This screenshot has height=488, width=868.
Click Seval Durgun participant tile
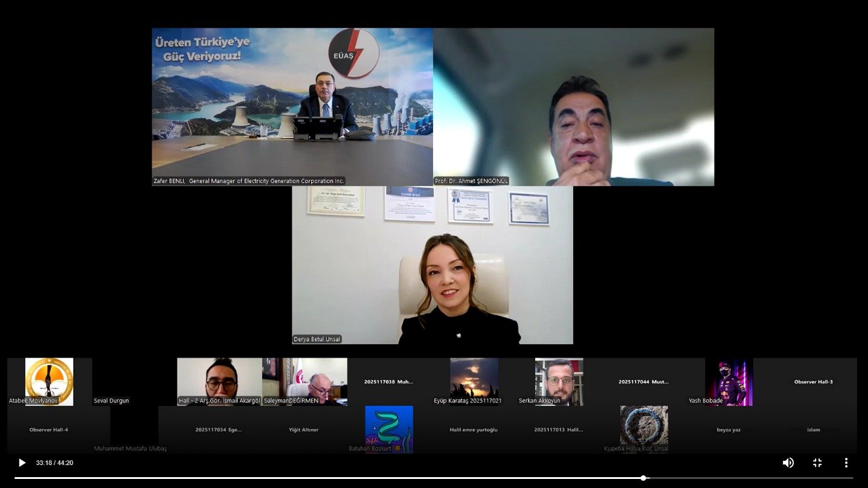[135, 382]
